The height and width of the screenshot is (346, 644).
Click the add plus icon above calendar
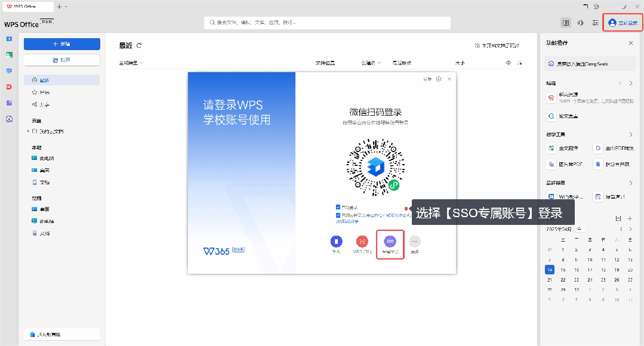[630, 218]
